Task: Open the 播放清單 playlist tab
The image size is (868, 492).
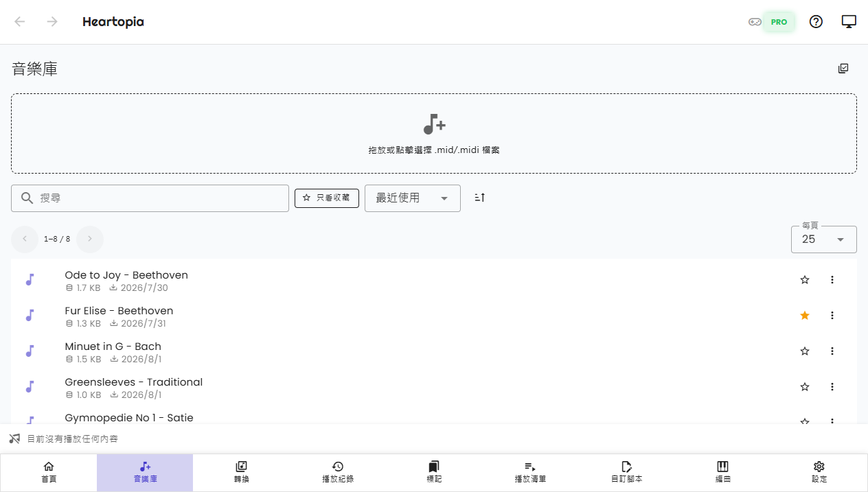Action: click(530, 472)
